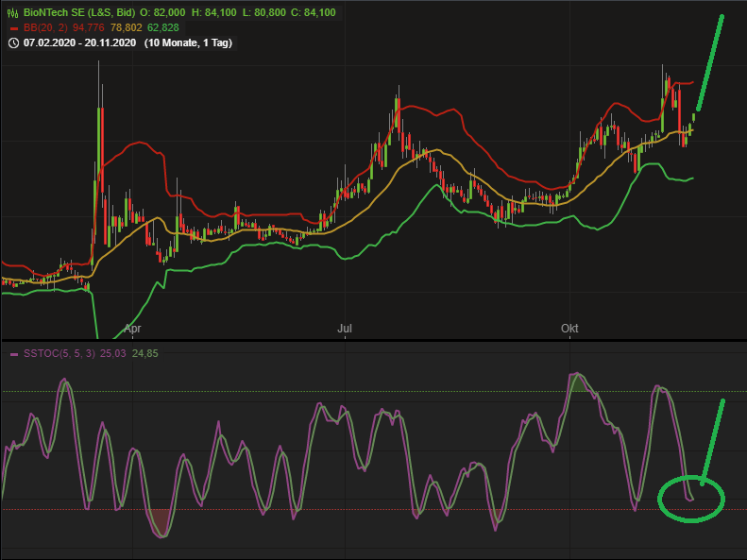
Task: Click the (10 Monate, 1 Tag) duration text
Action: (188, 42)
